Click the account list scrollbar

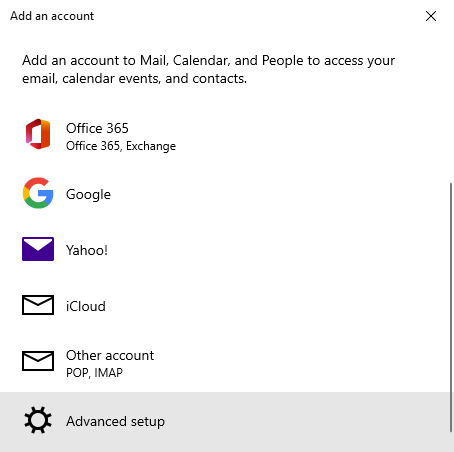pyautogui.click(x=451, y=307)
